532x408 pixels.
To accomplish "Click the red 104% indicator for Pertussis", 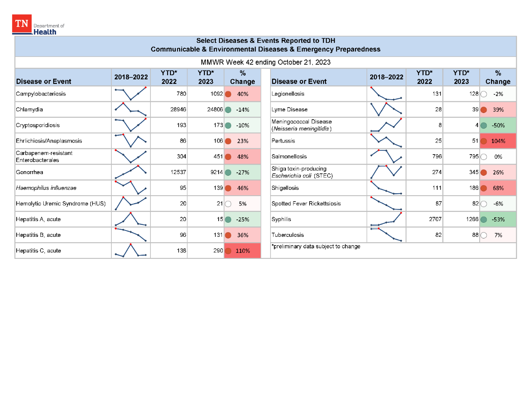I will (484, 141).
